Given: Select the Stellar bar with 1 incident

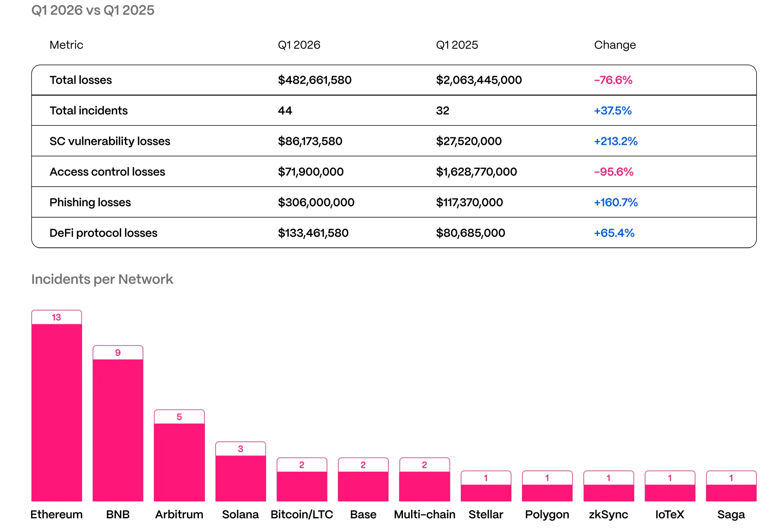Looking at the screenshot, I should tap(485, 493).
